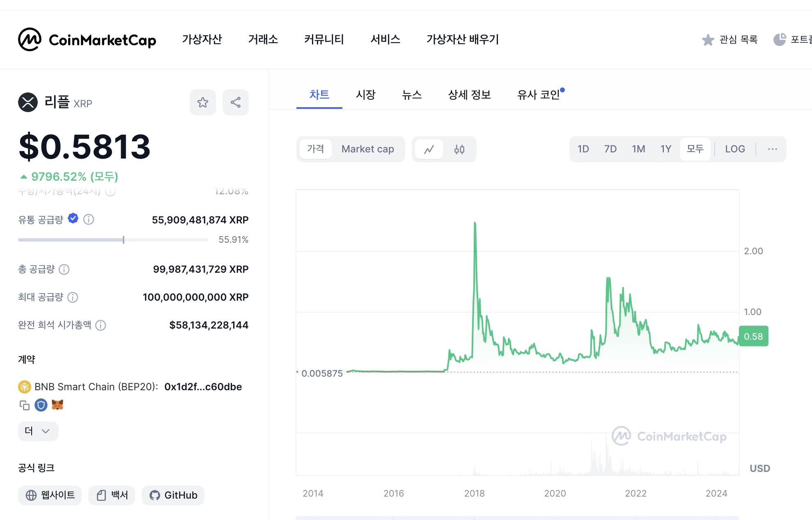Screen dimensions: 812x520
Task: Click the $0.5813 price heading
Action: coord(85,147)
